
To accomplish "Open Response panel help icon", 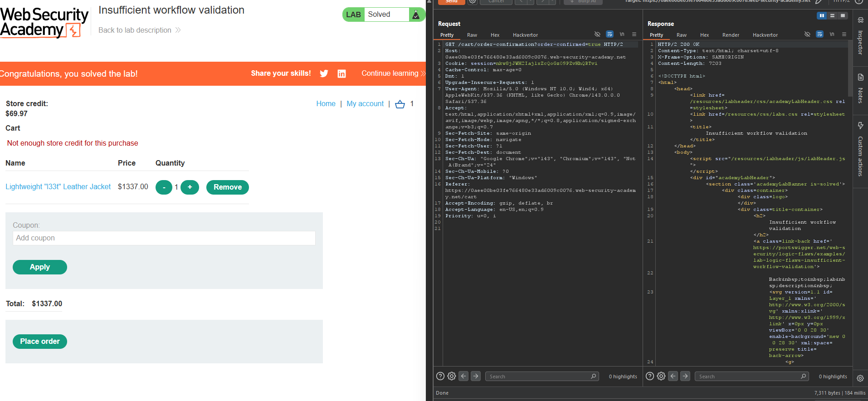I will tap(649, 376).
